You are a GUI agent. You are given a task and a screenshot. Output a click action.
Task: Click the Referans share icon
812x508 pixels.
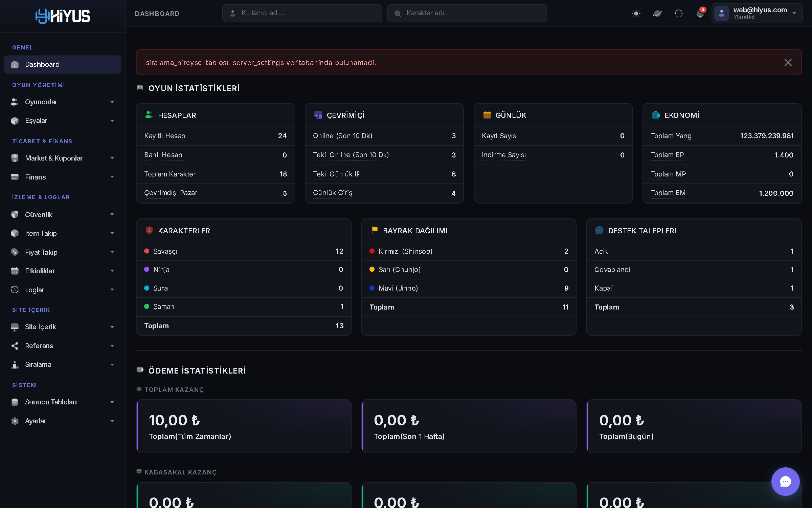click(15, 346)
